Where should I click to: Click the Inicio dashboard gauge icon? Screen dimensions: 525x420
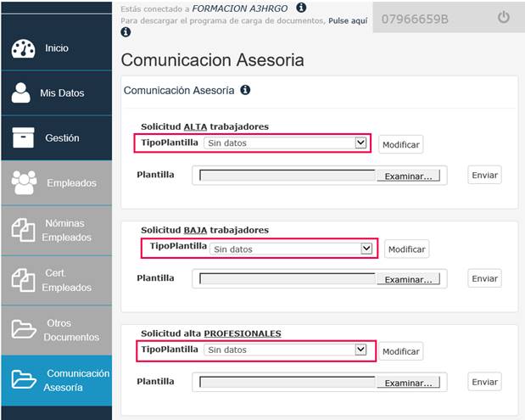(x=23, y=49)
